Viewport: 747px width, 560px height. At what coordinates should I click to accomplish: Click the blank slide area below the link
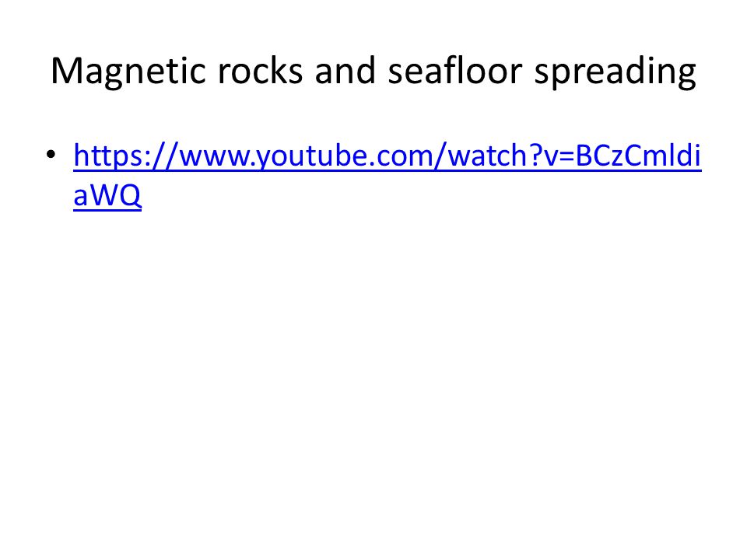click(x=373, y=372)
